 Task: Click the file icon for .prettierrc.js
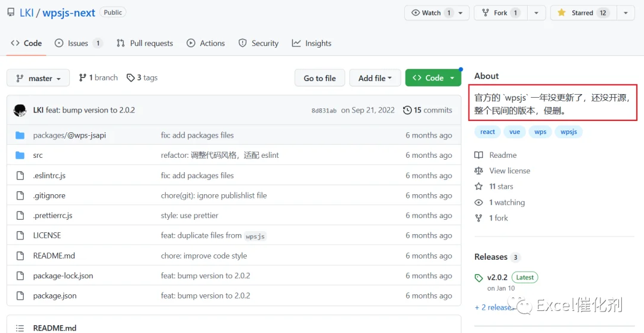click(x=20, y=215)
